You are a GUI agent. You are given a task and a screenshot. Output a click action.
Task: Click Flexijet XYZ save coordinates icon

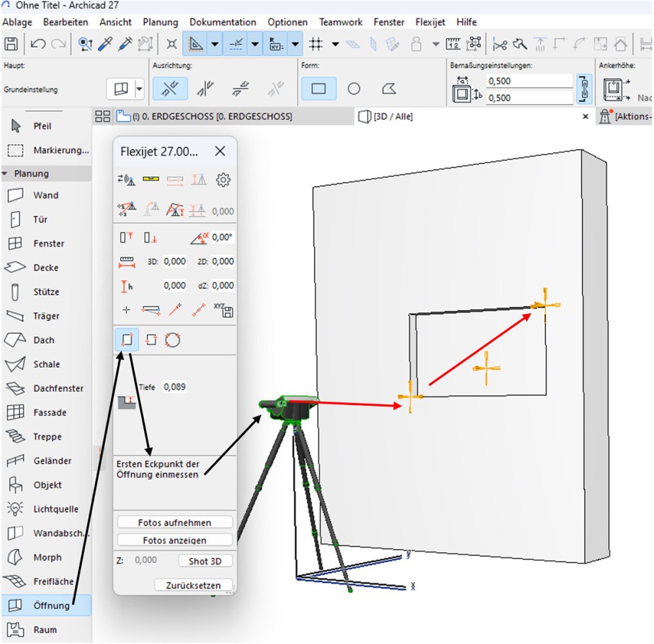click(x=224, y=310)
